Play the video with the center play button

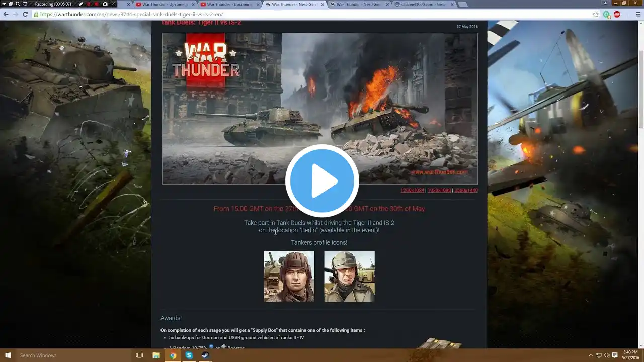click(322, 181)
